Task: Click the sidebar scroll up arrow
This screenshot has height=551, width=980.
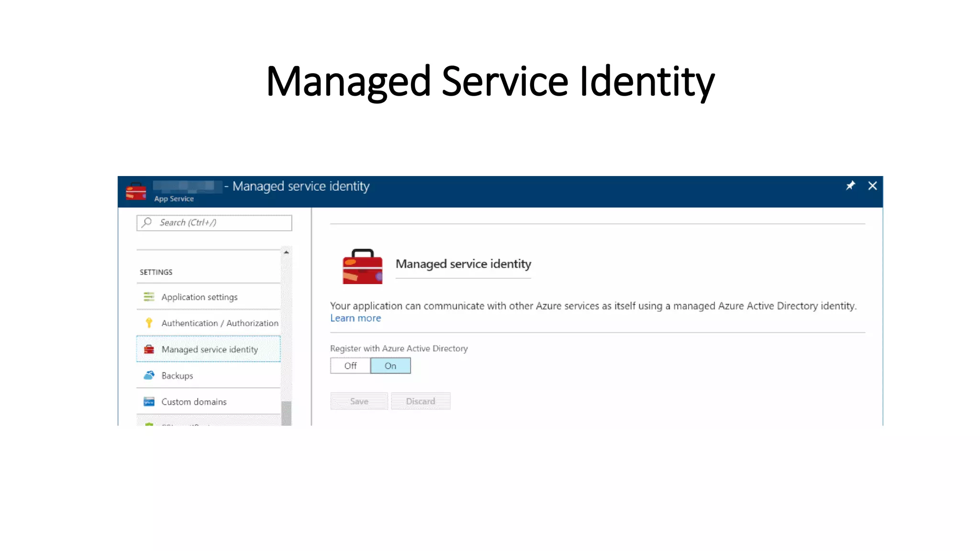Action: [286, 252]
